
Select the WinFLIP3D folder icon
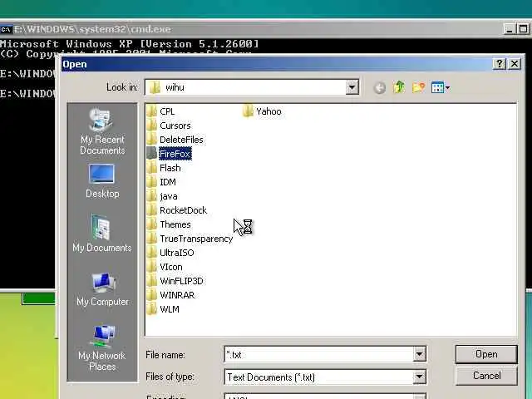point(151,281)
